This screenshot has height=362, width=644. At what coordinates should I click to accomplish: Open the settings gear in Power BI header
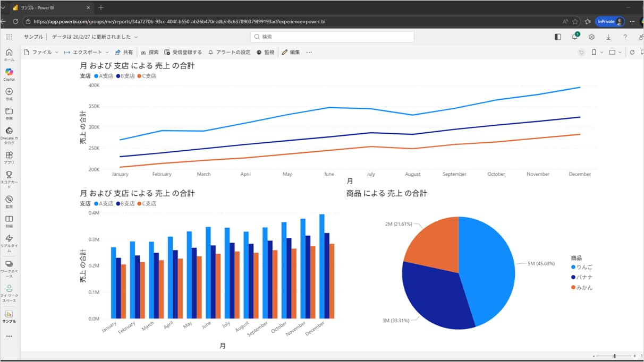point(591,37)
